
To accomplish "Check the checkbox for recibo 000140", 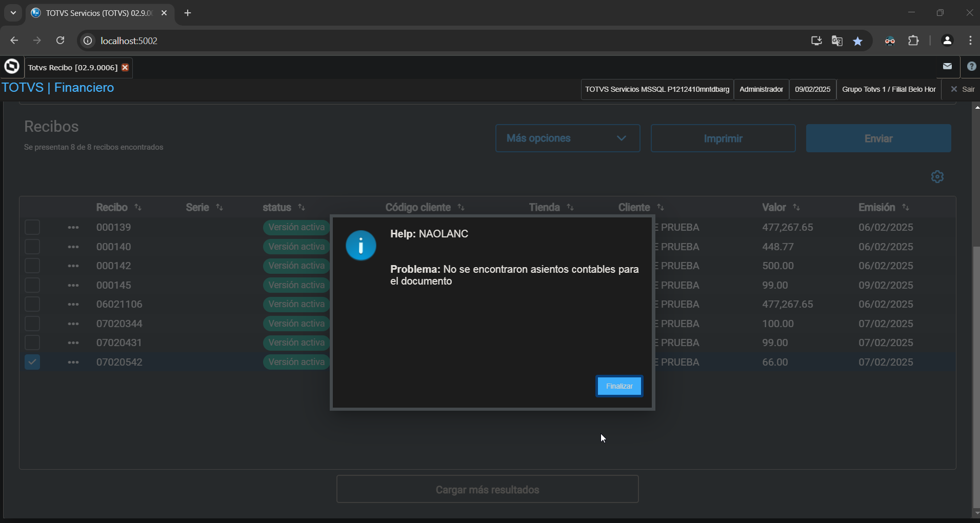I will point(32,247).
